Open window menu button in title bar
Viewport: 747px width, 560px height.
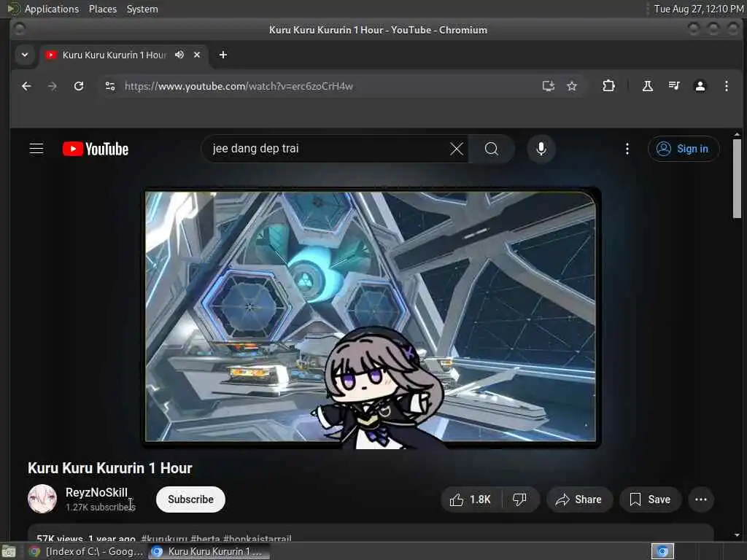tap(20, 29)
